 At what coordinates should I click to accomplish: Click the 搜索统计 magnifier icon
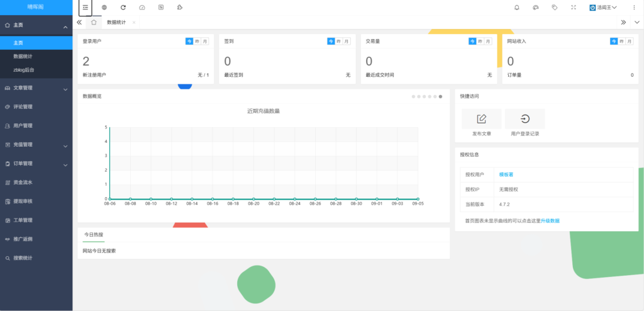[7, 258]
